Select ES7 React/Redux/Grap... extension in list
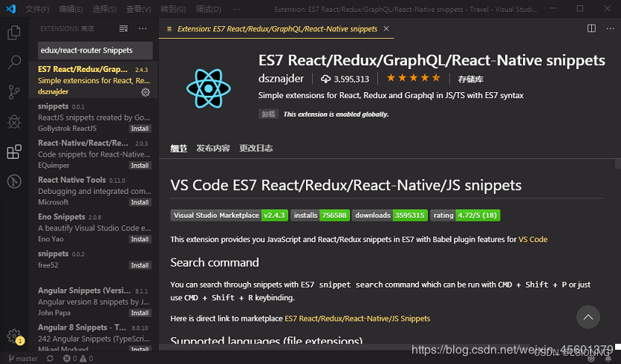 [94, 80]
